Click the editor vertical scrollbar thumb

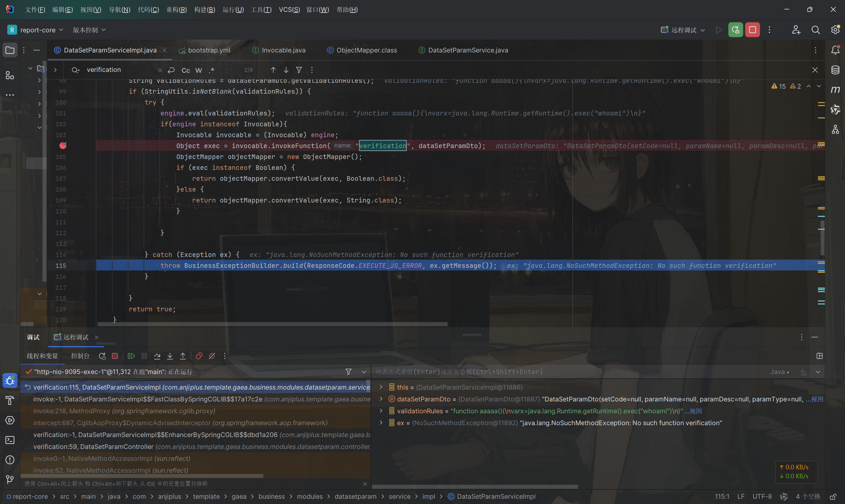tap(822, 238)
